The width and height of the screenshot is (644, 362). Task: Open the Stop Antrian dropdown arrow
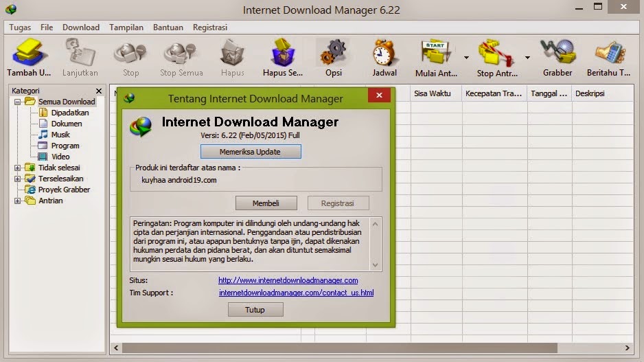[x=527, y=58]
